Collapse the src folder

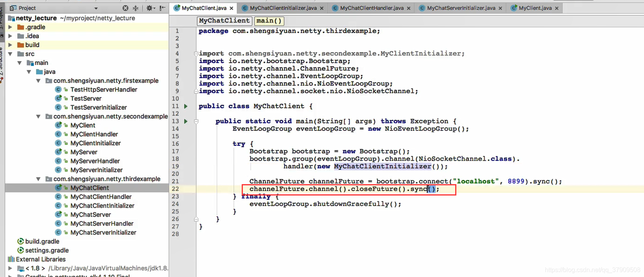(11, 54)
